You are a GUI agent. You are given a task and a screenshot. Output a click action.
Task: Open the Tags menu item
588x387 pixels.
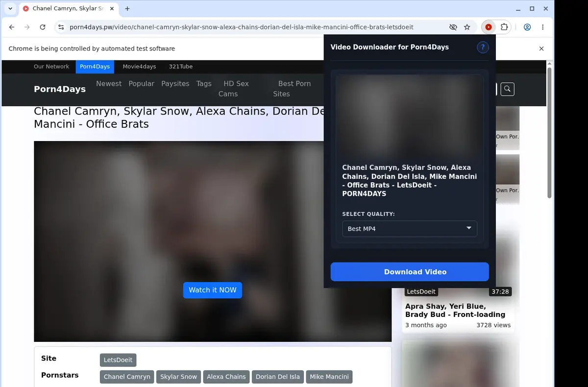tap(204, 84)
